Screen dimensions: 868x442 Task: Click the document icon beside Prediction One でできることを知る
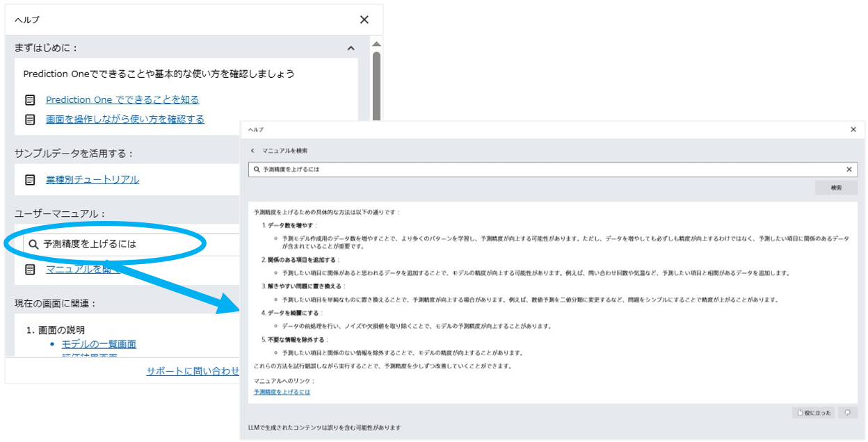pyautogui.click(x=29, y=99)
